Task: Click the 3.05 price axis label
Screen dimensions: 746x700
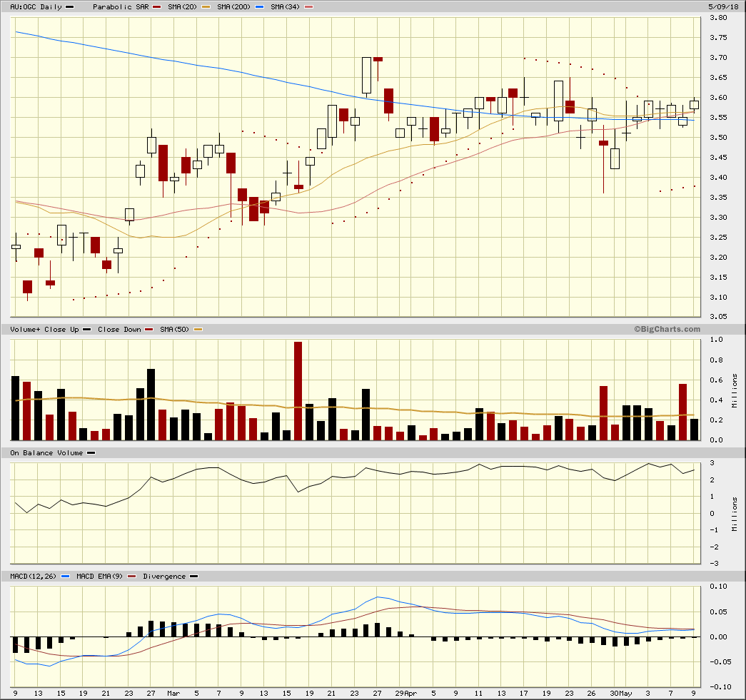Action: coord(718,316)
